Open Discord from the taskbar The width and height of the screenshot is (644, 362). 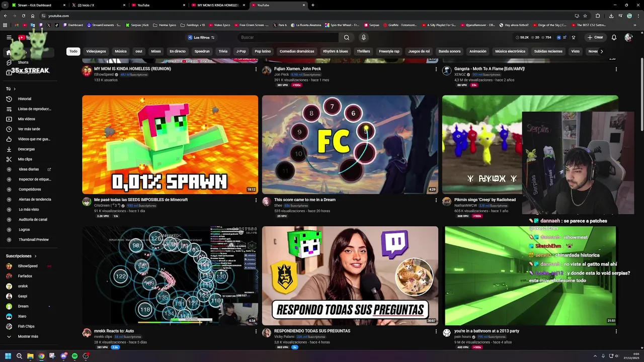tap(63, 356)
